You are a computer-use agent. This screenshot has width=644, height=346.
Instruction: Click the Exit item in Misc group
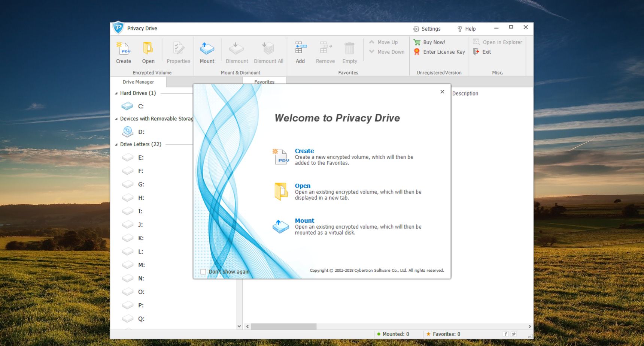482,52
